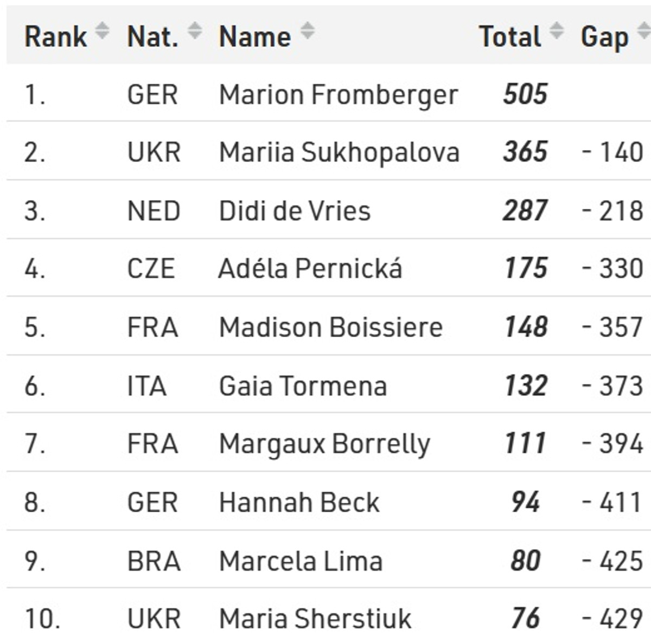Select Gaia Tormena in the ranking

click(303, 386)
